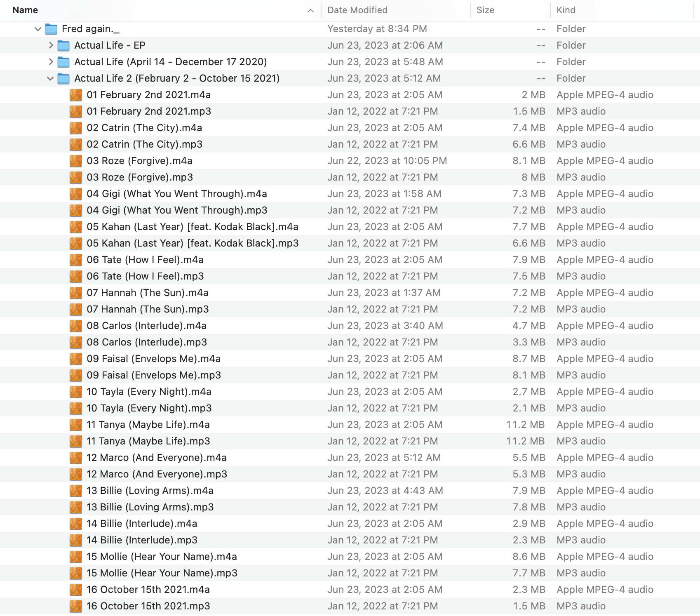Click the Actual Life - EP folder icon
Viewport: 700px width, 616px height.
[x=63, y=46]
